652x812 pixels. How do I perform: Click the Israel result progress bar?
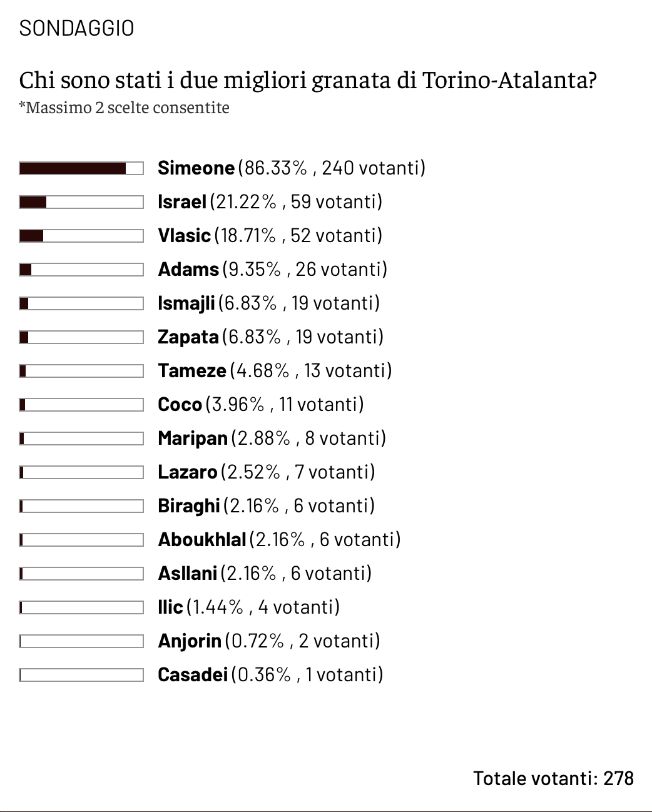[81, 202]
